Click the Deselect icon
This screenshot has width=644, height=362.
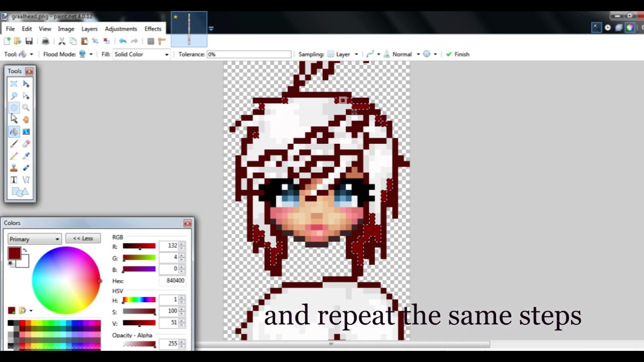pos(106,41)
